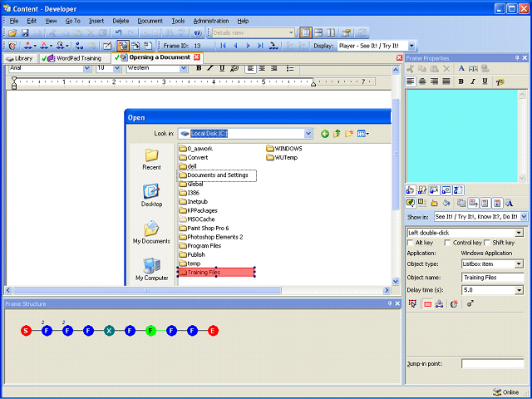Open the Help question mark icon
Screen dimensions: 532x399
198,33
